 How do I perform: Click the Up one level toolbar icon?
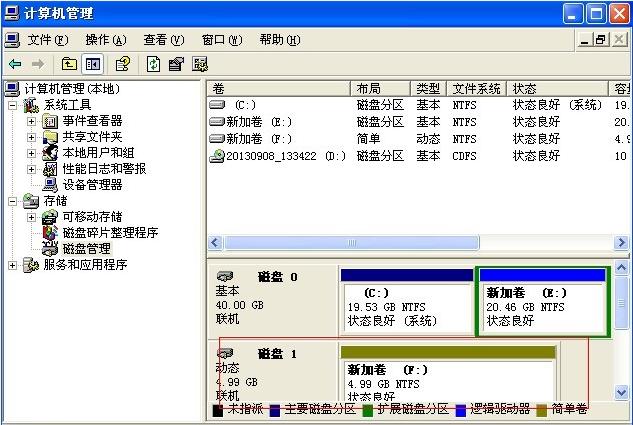[x=69, y=64]
